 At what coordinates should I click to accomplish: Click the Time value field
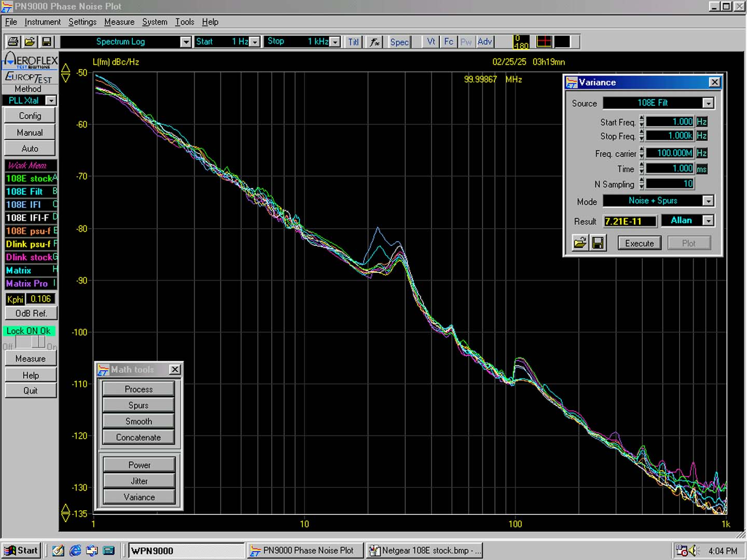[x=670, y=169]
